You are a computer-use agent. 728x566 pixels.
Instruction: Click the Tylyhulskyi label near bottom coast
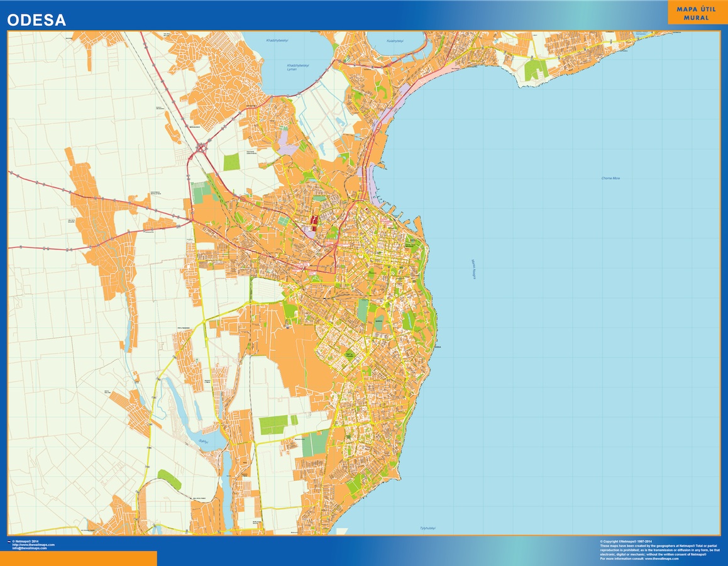[x=428, y=528]
